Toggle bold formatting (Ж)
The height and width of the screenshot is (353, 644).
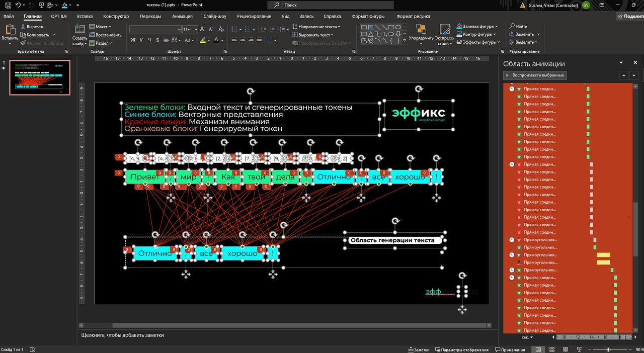click(x=133, y=40)
